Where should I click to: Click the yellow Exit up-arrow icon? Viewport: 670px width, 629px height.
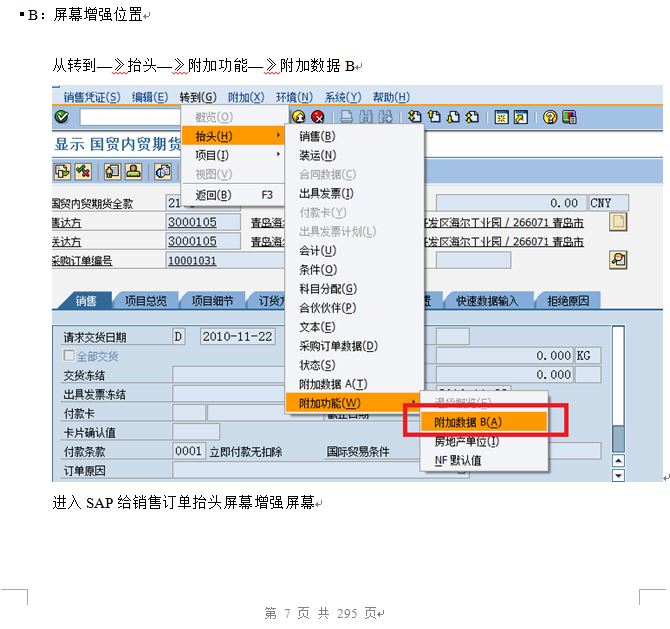299,117
